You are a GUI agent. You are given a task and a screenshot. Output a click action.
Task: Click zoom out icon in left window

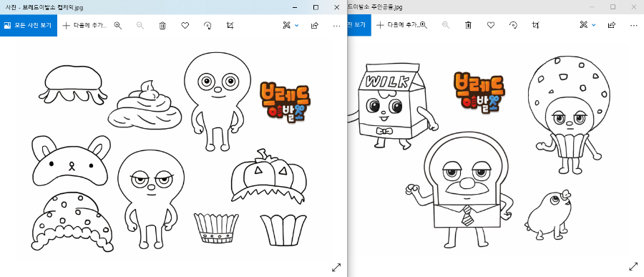point(140,26)
